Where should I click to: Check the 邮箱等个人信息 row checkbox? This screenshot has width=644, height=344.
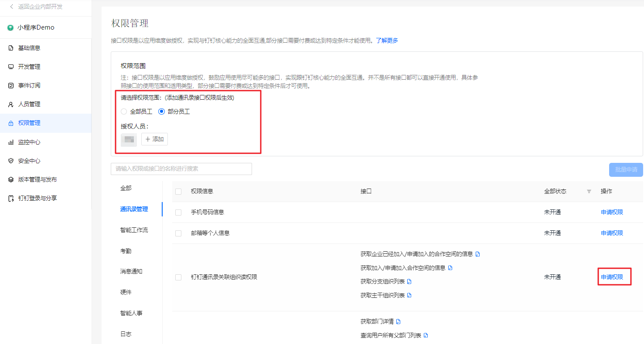click(178, 233)
